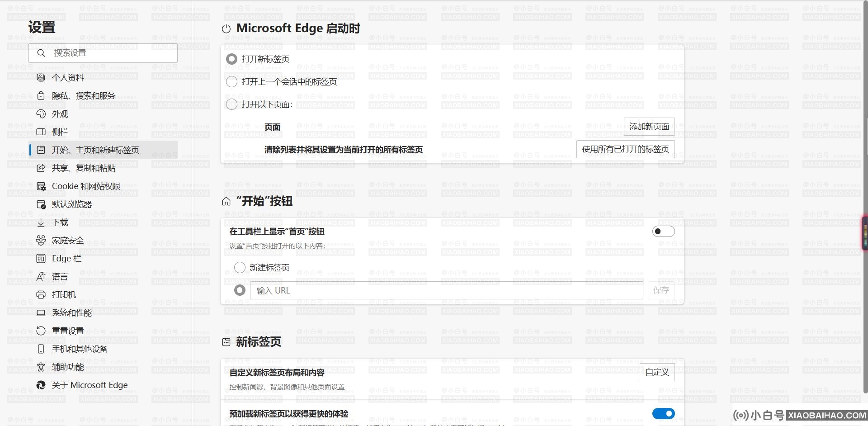
Task: Select 打开上一个会话中的标签页 radio option
Action: 231,81
